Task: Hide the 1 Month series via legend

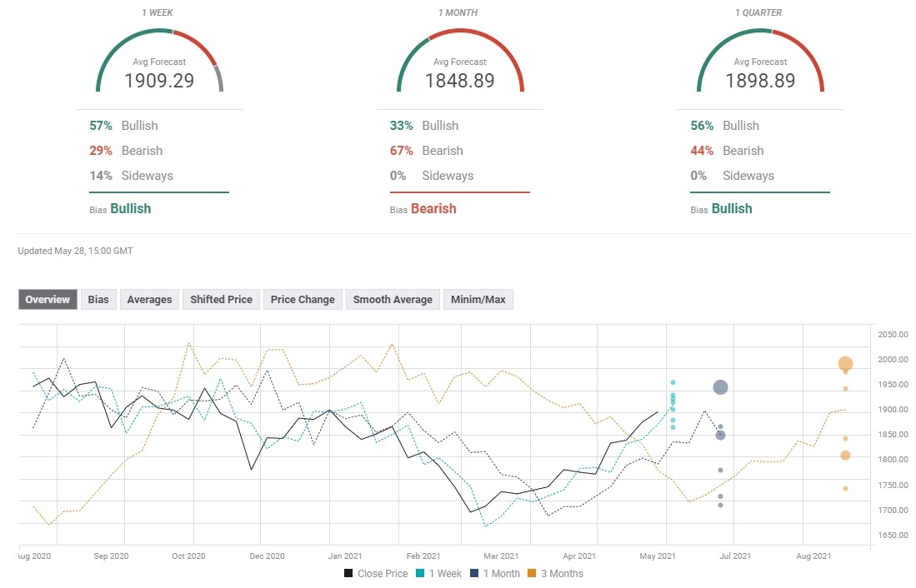Action: point(496,573)
